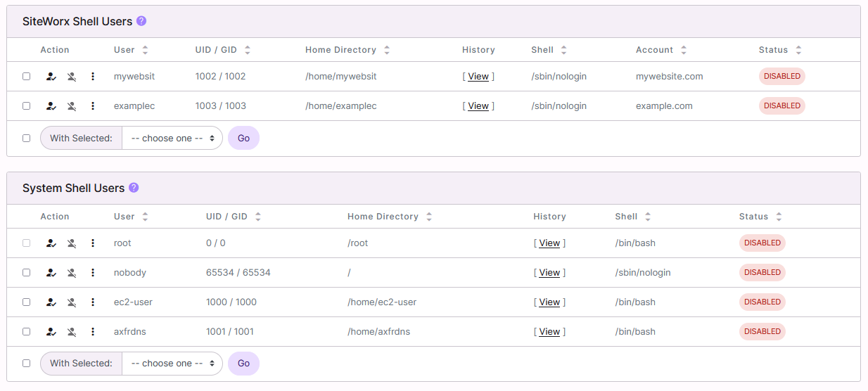This screenshot has height=391, width=868.
Task: Click the enable user icon for ec2-user
Action: [x=51, y=302]
